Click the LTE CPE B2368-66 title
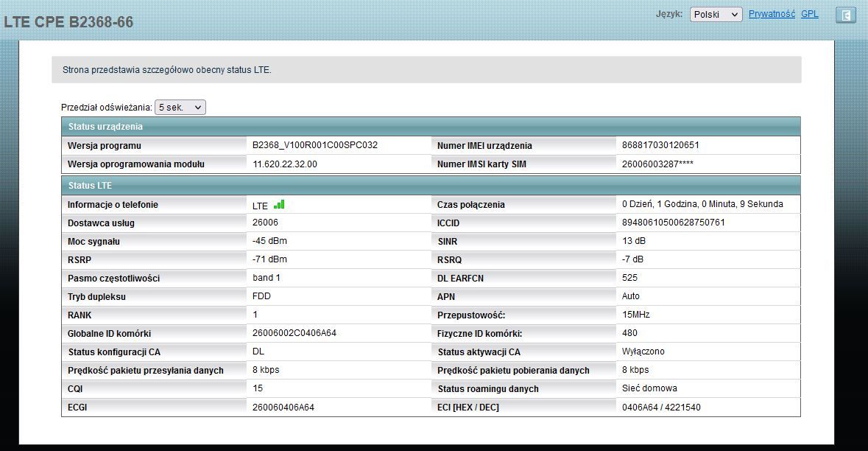868x451 pixels. click(68, 22)
